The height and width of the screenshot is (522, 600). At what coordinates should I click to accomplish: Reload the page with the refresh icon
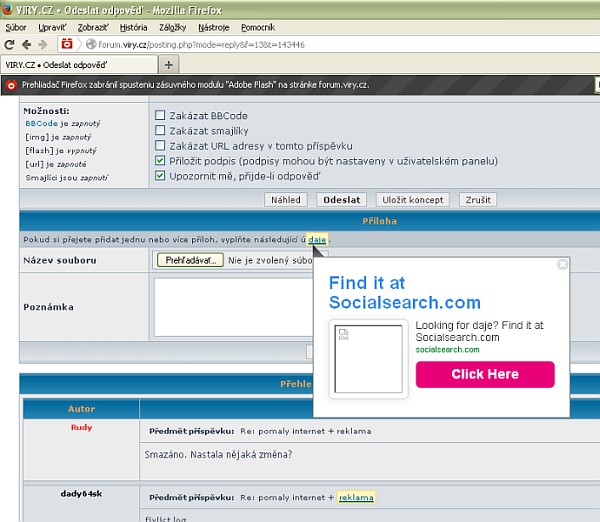(9, 45)
